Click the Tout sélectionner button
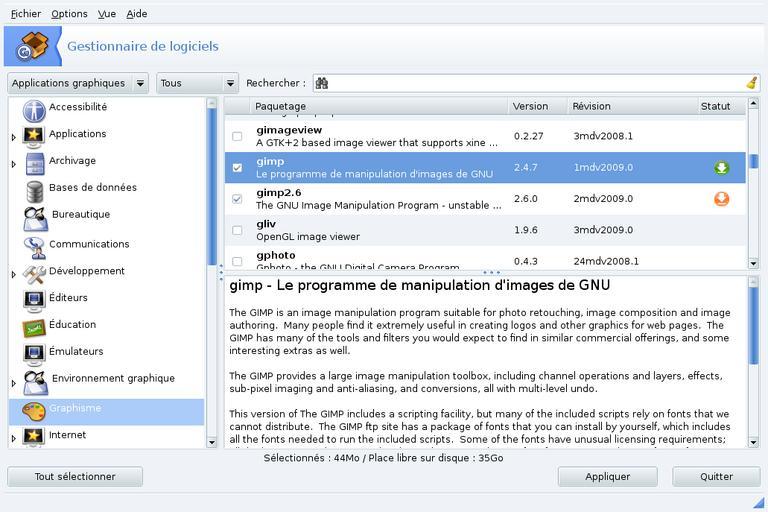 75,477
